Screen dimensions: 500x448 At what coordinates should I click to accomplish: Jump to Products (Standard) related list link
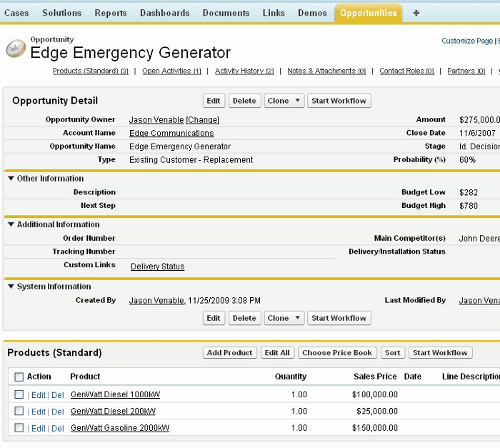(91, 71)
